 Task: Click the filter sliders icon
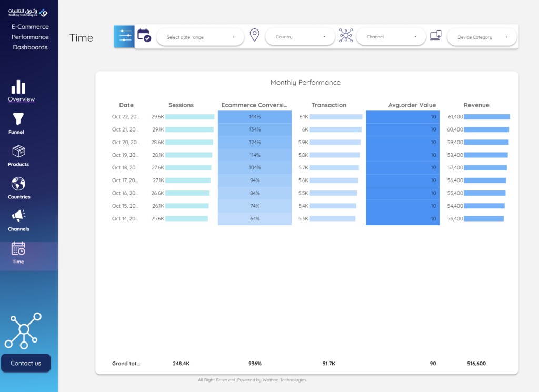click(x=125, y=37)
